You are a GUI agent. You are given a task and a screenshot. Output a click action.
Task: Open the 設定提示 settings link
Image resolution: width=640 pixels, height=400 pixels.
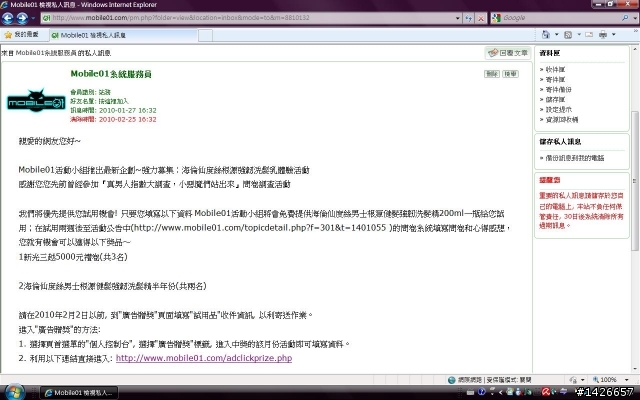[558, 110]
